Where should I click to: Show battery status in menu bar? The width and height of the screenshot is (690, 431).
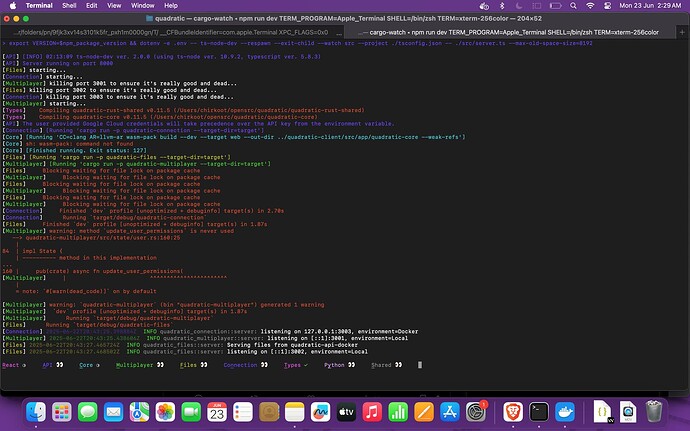(555, 6)
